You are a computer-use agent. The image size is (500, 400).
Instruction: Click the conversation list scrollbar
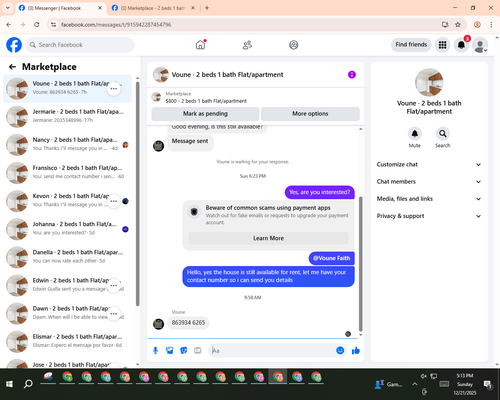tap(137, 193)
